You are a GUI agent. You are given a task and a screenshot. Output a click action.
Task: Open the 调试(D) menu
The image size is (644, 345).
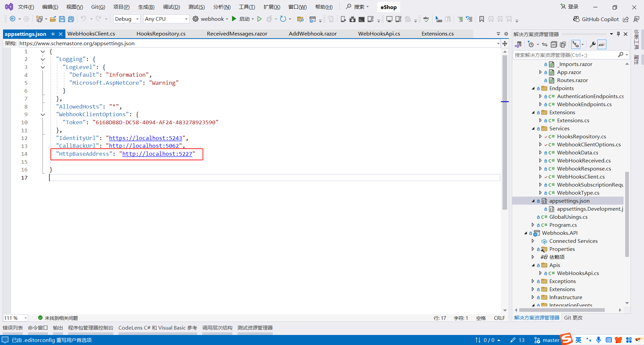click(x=171, y=7)
